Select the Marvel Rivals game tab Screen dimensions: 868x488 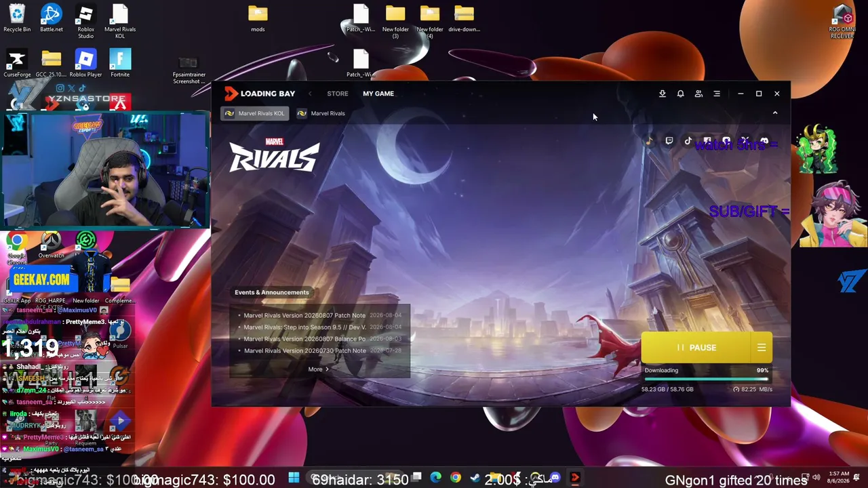[x=321, y=113]
